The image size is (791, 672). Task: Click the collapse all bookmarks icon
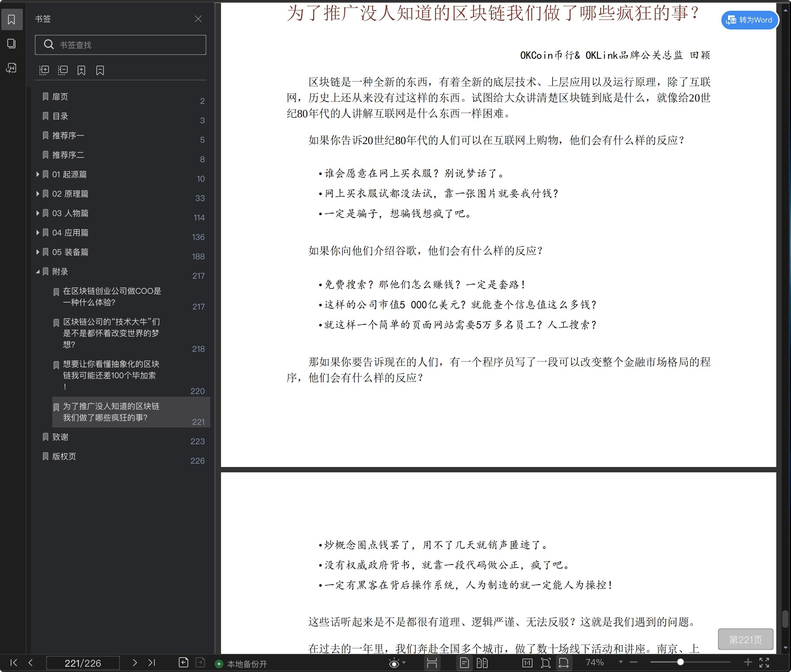tap(63, 70)
